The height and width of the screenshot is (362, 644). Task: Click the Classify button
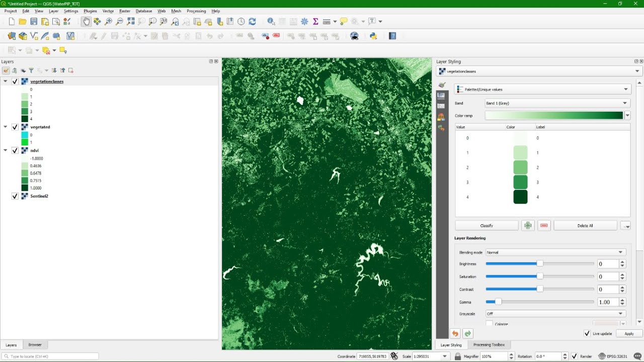pos(487,226)
